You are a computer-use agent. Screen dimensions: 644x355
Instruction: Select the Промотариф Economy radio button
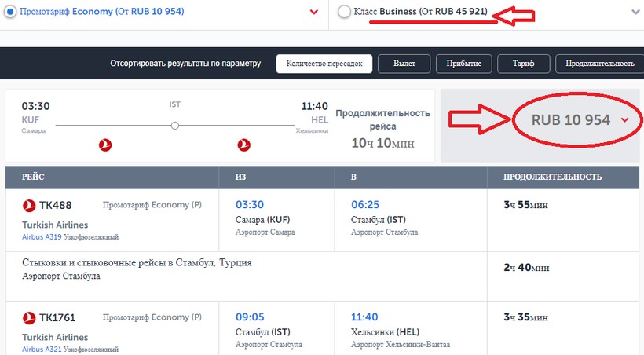(x=8, y=13)
